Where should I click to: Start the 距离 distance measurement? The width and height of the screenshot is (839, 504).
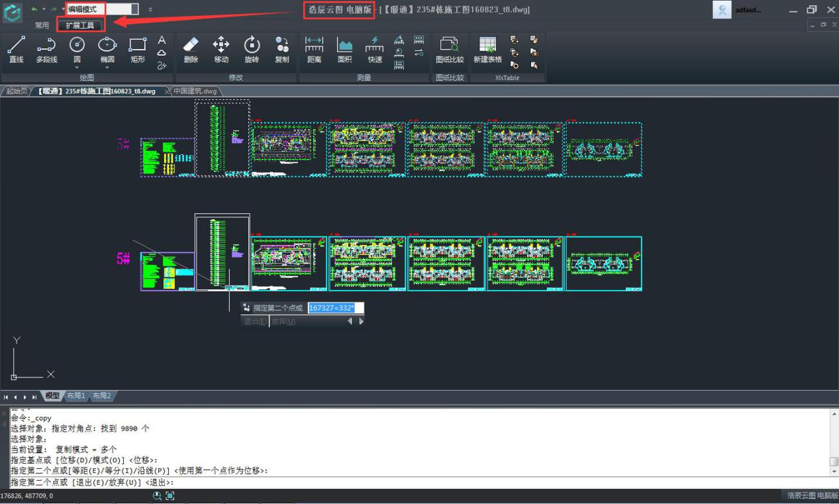(x=314, y=50)
